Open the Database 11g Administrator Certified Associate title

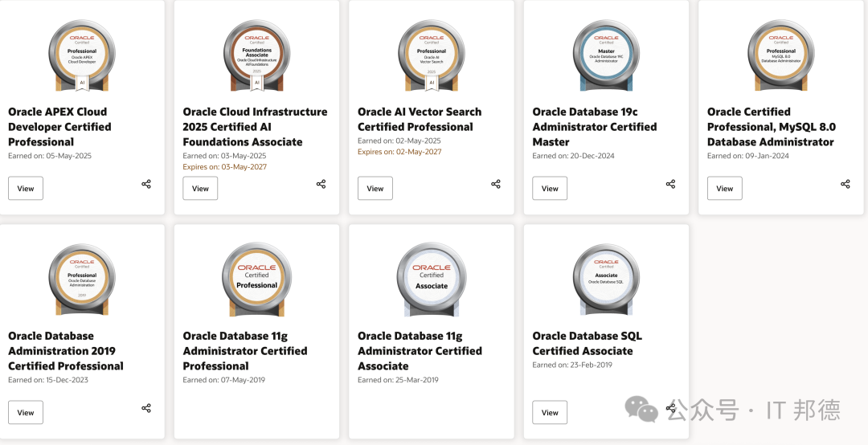[x=420, y=351]
